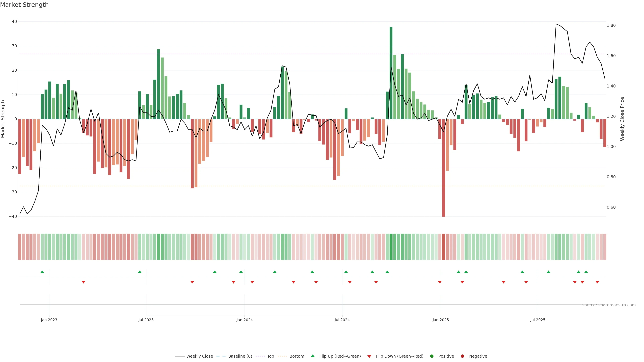
Task: Click the Jan 2024 x-axis label
Action: pyautogui.click(x=245, y=320)
